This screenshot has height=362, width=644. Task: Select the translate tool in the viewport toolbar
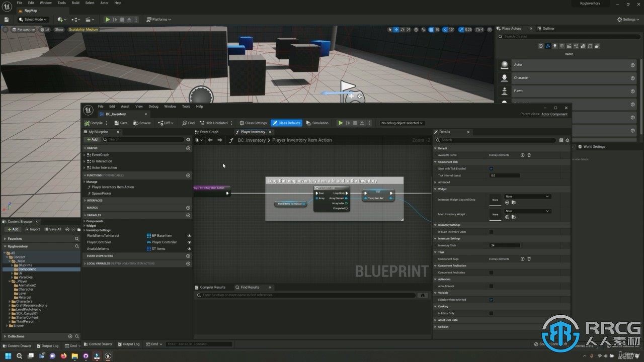point(396,30)
